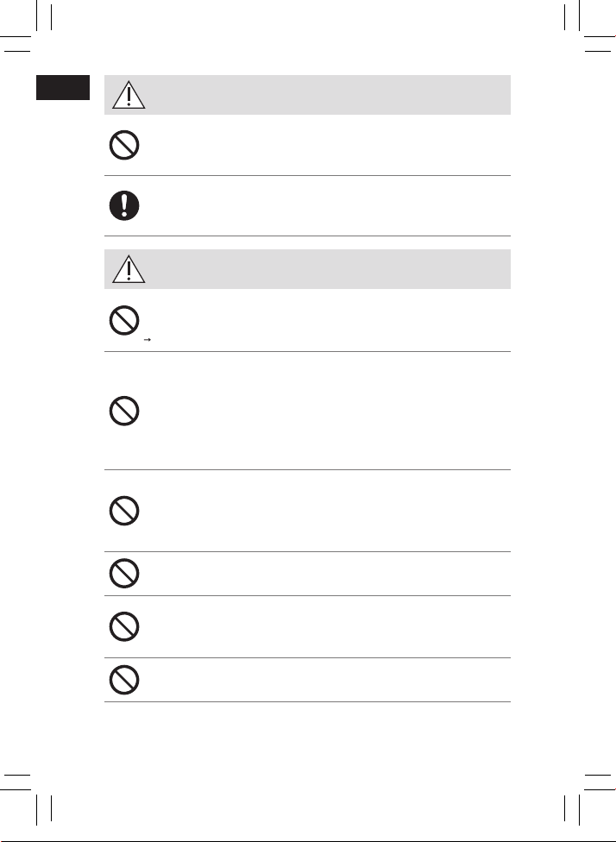
Task: Click the last divider line below the final prohibition icon
Action: pos(307,702)
